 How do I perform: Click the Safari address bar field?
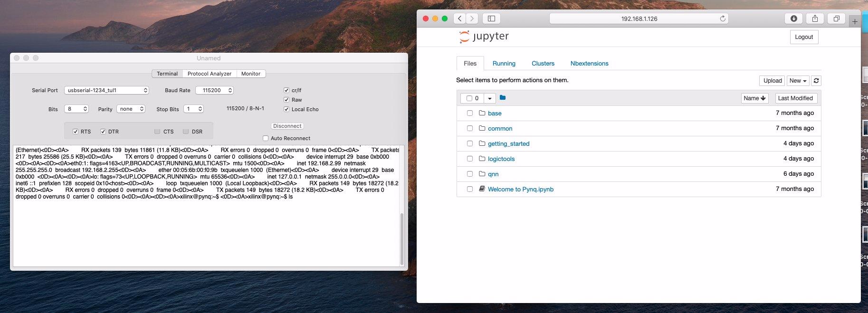(639, 19)
